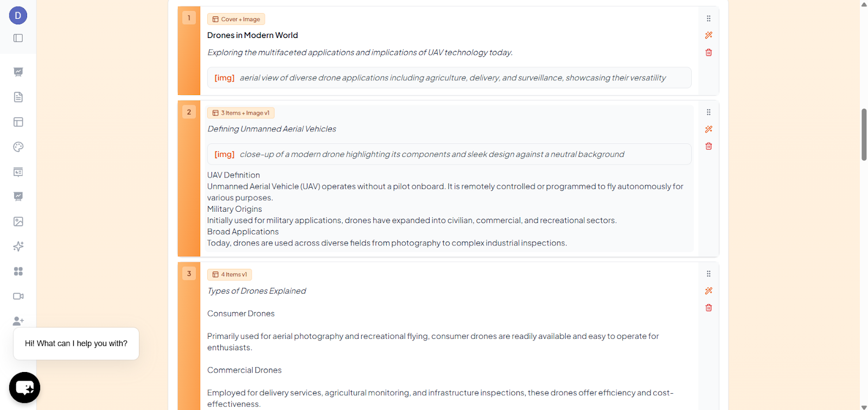Open the user profile avatar D

click(18, 15)
